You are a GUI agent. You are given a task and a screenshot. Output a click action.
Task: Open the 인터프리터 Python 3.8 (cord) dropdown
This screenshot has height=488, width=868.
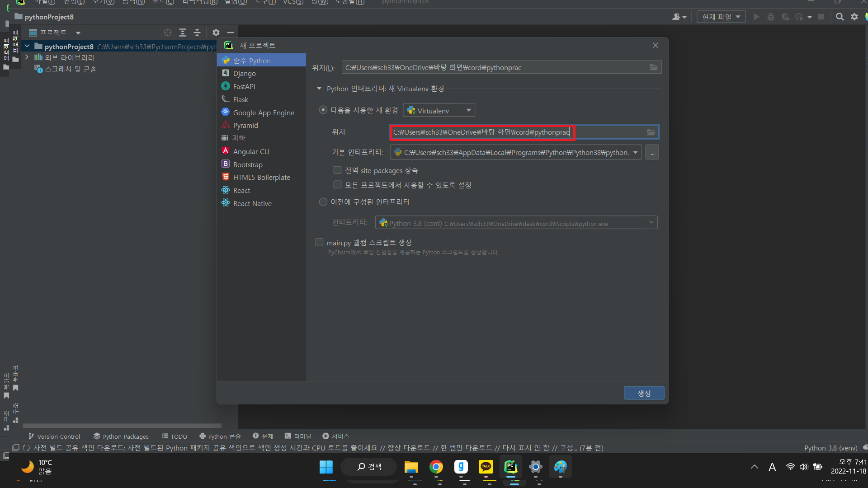coord(516,223)
